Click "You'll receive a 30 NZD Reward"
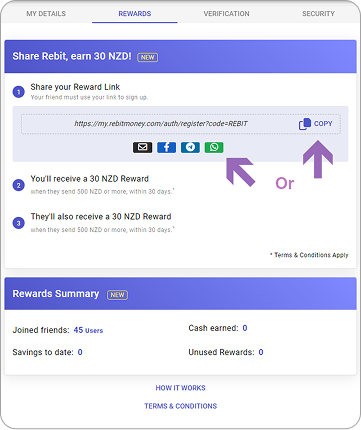The height and width of the screenshot is (430, 361). pyautogui.click(x=90, y=179)
